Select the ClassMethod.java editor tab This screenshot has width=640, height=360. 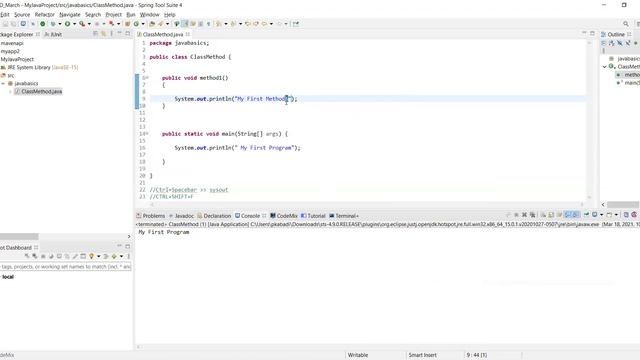tap(163, 34)
